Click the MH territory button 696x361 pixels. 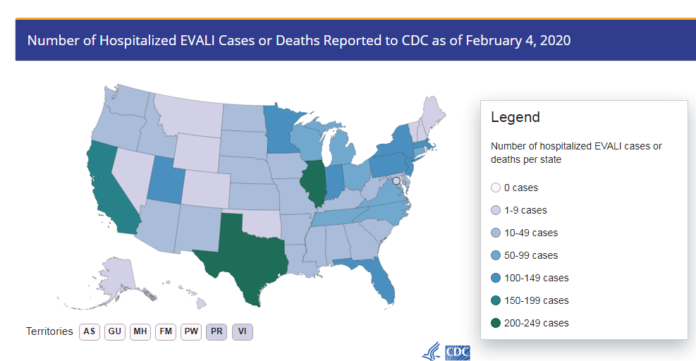click(x=140, y=332)
